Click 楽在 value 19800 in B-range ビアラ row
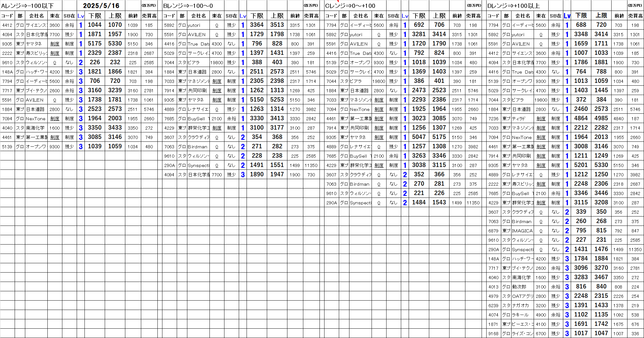 217,63
